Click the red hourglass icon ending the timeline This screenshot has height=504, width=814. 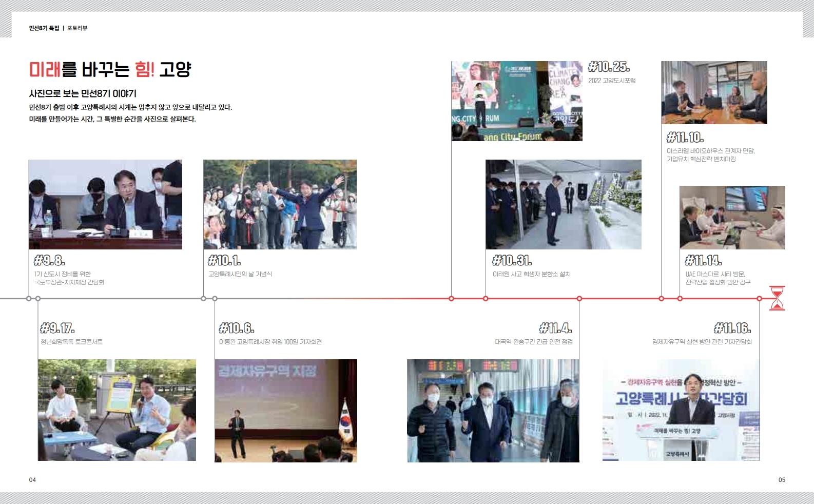coord(777,298)
